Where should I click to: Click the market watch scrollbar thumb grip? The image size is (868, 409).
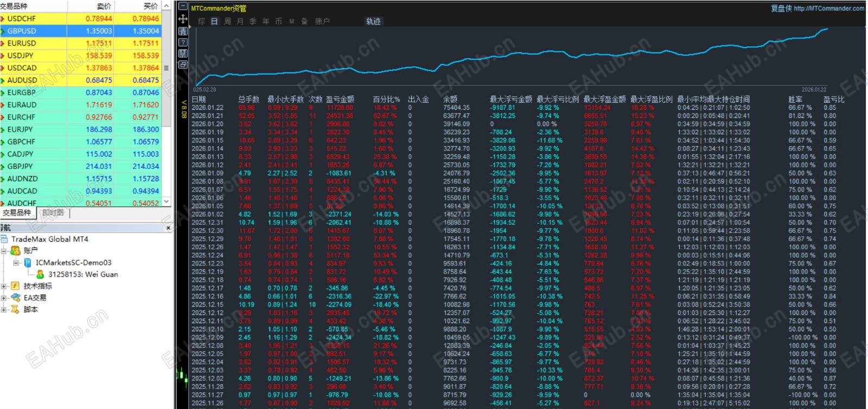[x=167, y=68]
